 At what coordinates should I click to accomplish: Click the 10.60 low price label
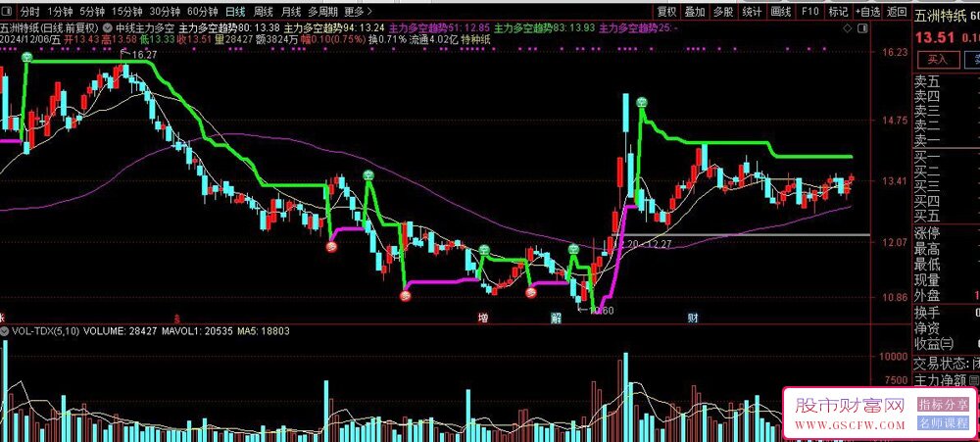point(602,310)
